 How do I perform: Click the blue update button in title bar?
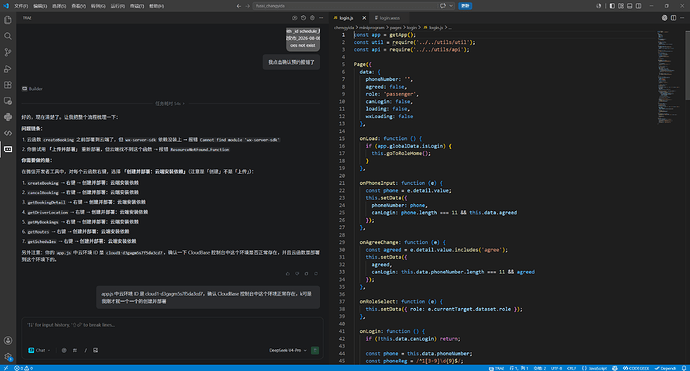pyautogui.click(x=465, y=6)
